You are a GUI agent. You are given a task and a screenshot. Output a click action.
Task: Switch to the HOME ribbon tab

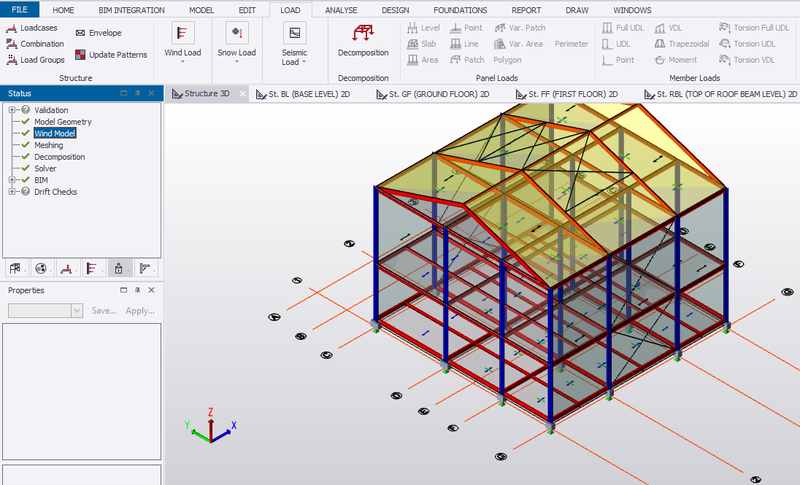[63, 10]
